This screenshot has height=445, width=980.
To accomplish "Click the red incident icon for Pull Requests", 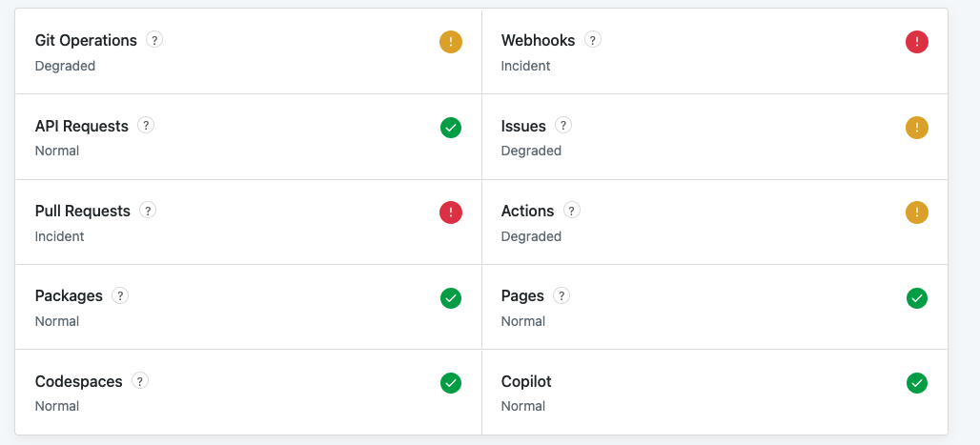I will pyautogui.click(x=451, y=212).
